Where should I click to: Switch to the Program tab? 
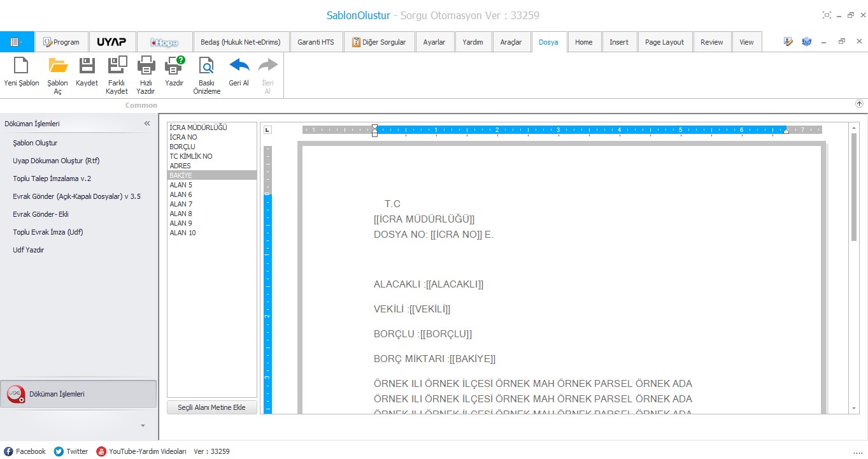(62, 42)
